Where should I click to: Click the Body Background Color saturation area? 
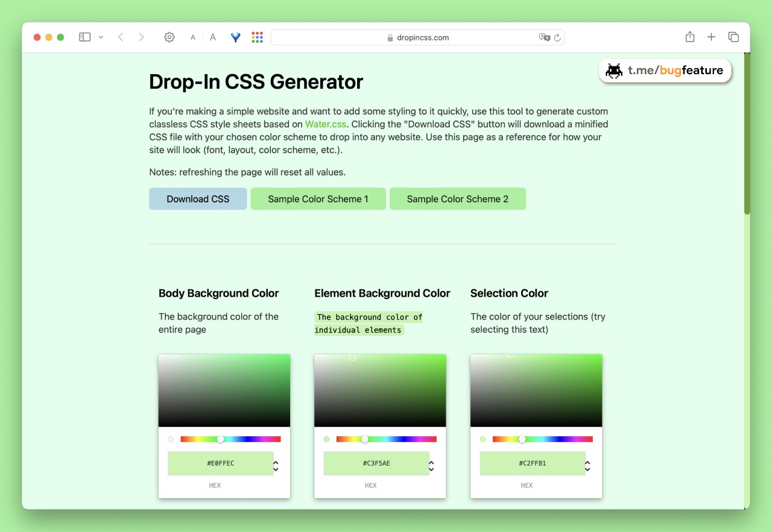(224, 391)
